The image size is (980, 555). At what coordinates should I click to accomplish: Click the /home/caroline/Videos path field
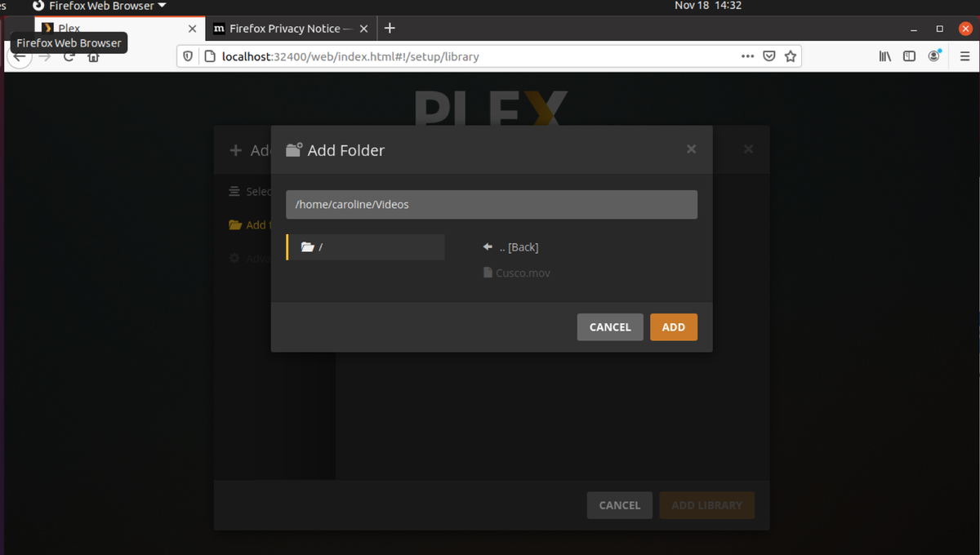pos(491,204)
